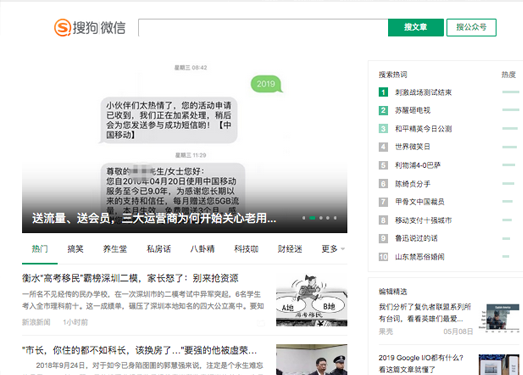This screenshot has height=375, width=523.
Task: Expand the 更多 dropdown
Action: (333, 249)
